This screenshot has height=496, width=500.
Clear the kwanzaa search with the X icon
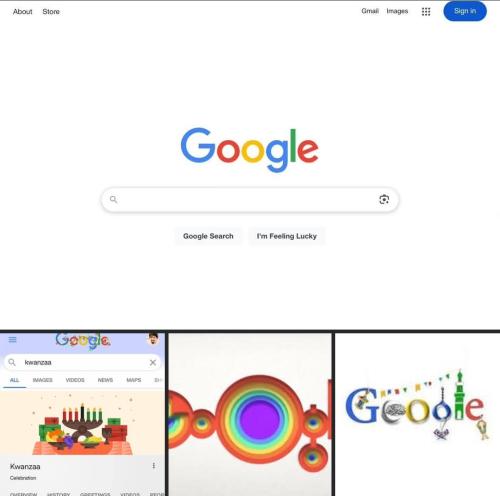153,362
